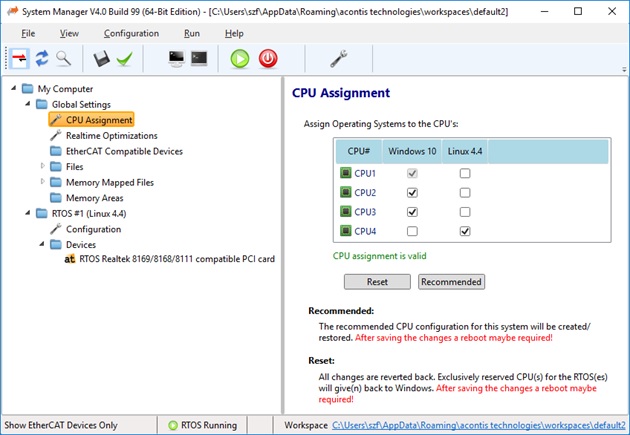This screenshot has width=630, height=435.
Task: Collapse the Global Settings tree node
Action: tap(28, 103)
